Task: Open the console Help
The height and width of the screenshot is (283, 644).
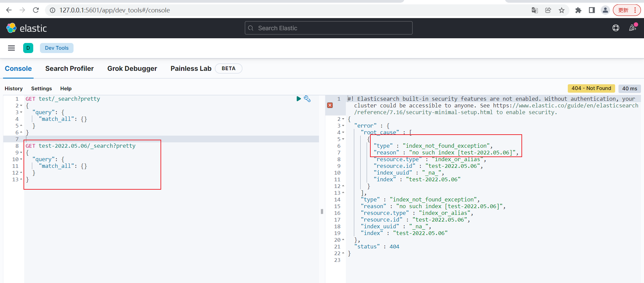Action: (x=66, y=89)
